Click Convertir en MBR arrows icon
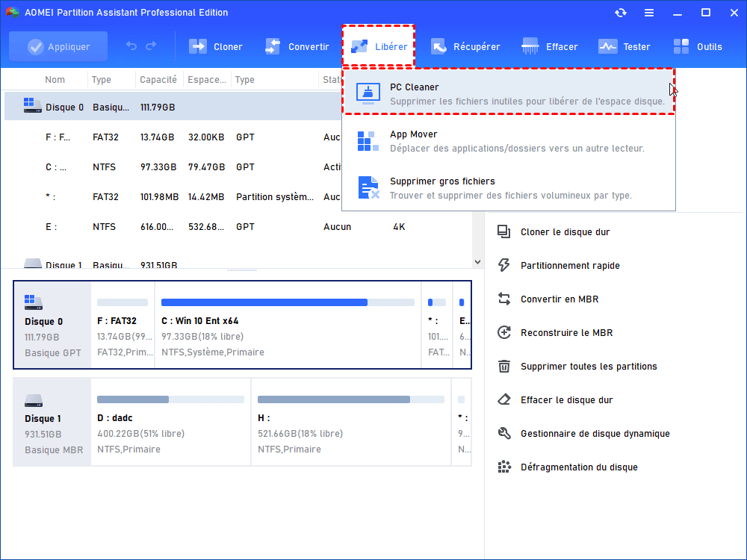The width and height of the screenshot is (747, 560). (x=503, y=299)
